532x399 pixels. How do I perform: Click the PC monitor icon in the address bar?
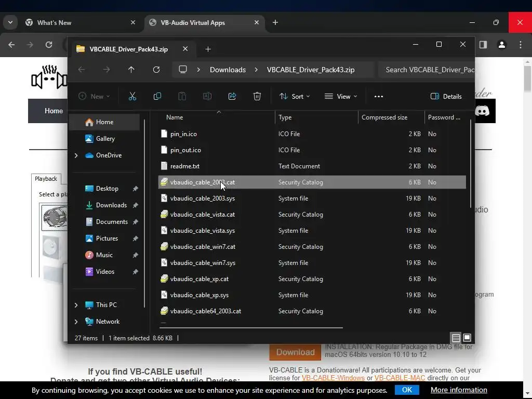(183, 70)
